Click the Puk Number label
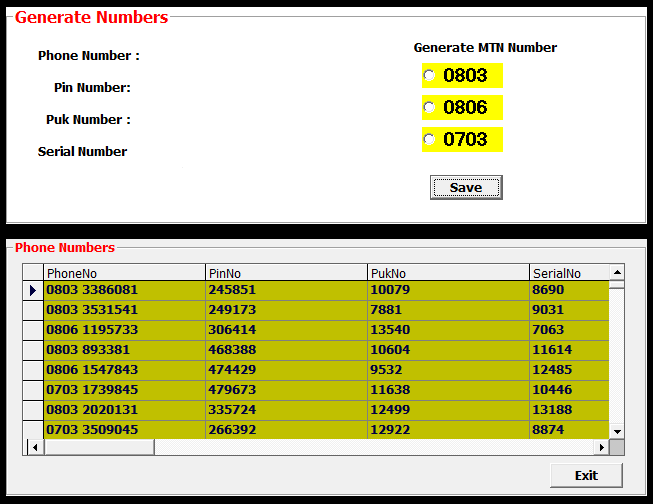The height and width of the screenshot is (504, 653). 88,120
